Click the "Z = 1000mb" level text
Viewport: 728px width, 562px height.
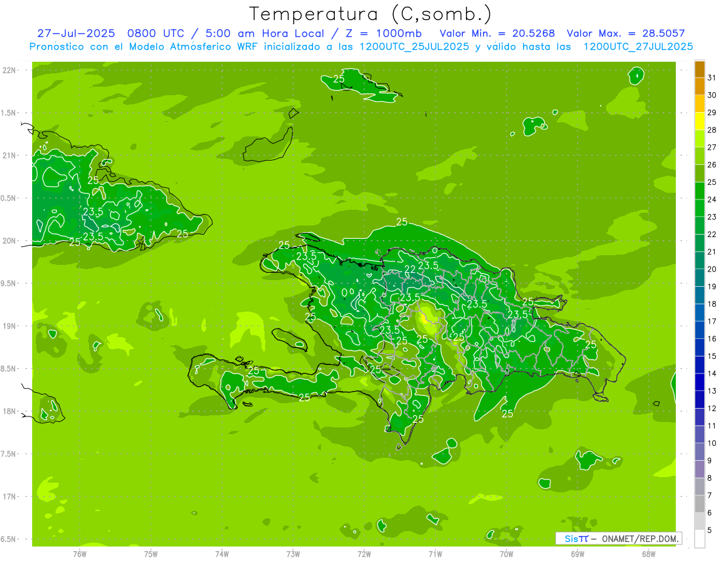(383, 34)
